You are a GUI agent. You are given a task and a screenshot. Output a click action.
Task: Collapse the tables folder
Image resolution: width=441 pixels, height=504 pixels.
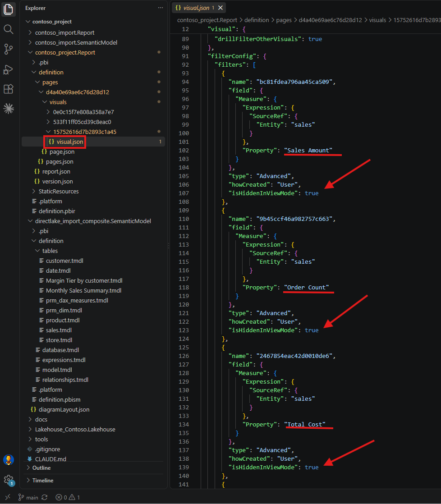(50, 251)
